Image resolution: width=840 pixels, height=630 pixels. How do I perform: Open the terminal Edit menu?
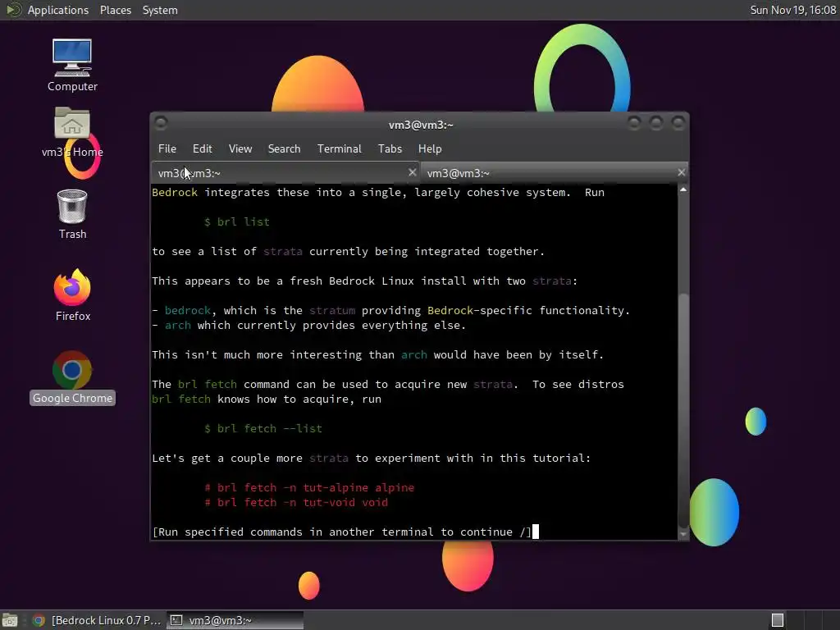click(202, 149)
